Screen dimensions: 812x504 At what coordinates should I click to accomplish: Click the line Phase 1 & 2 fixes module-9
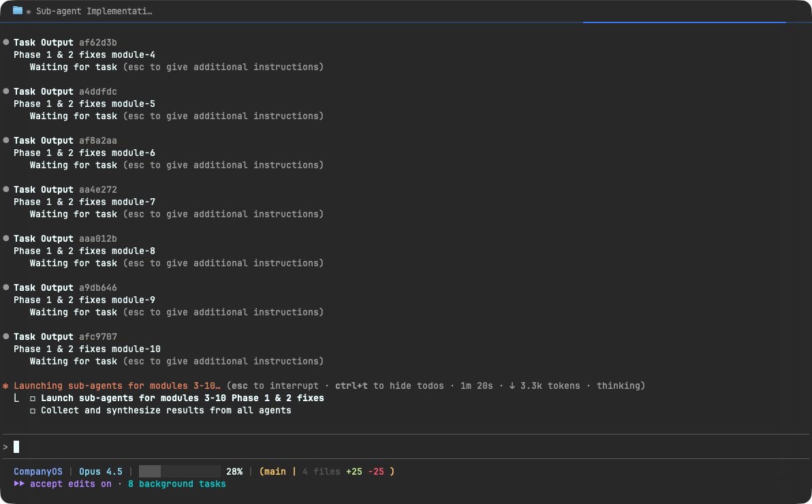[84, 300]
